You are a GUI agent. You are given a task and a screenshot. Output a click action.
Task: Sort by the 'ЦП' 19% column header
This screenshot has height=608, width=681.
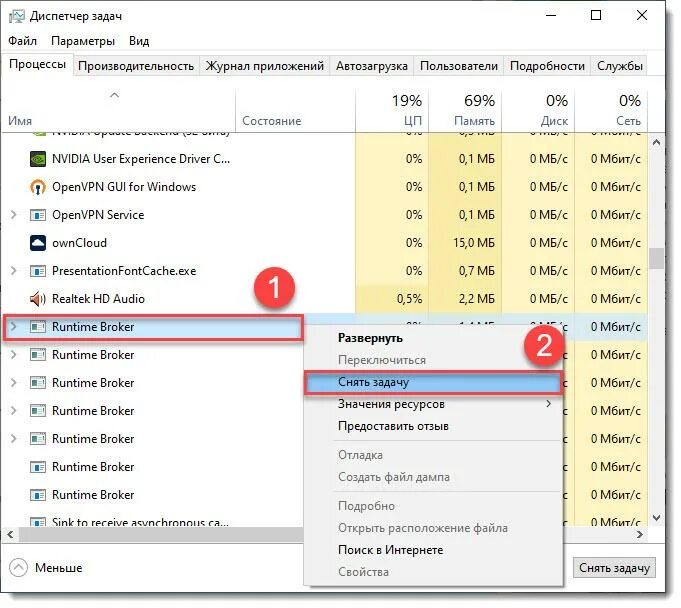[x=392, y=111]
